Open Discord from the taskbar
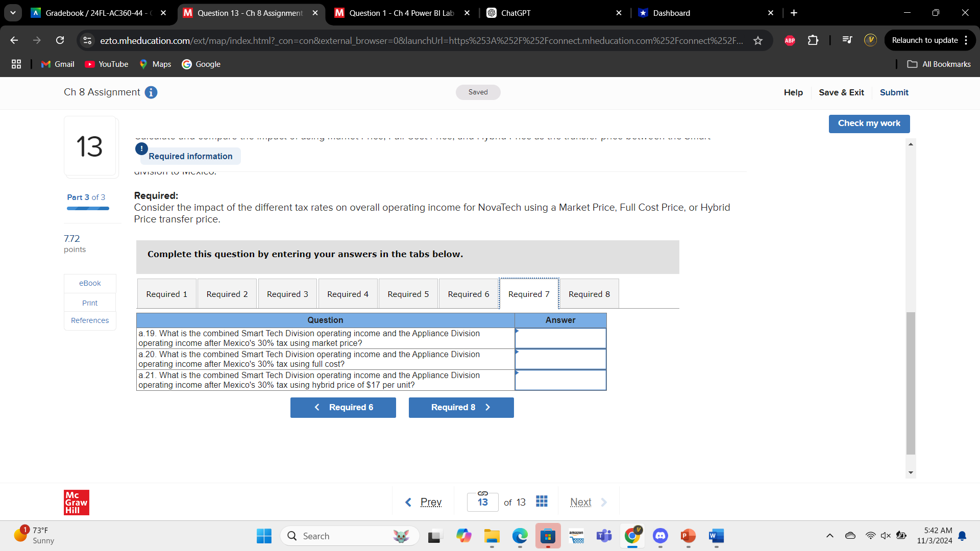This screenshot has height=551, width=980. pos(660,536)
